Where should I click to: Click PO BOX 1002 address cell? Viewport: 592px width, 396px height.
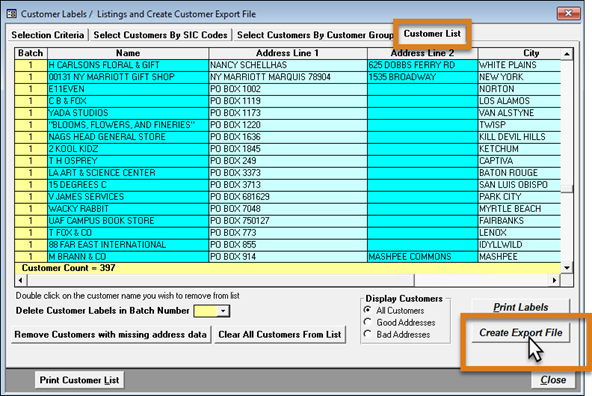[288, 89]
